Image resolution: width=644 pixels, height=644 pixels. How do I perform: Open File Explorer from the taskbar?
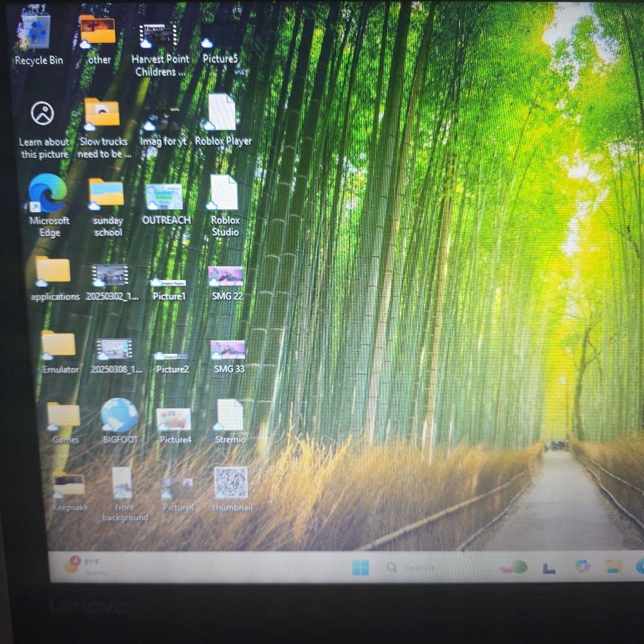coord(614,566)
